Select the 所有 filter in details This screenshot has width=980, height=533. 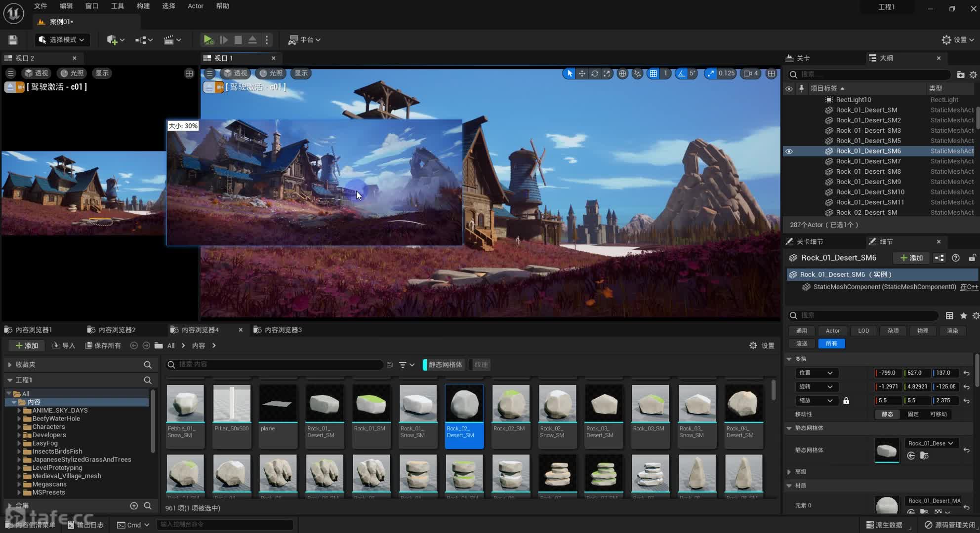832,343
